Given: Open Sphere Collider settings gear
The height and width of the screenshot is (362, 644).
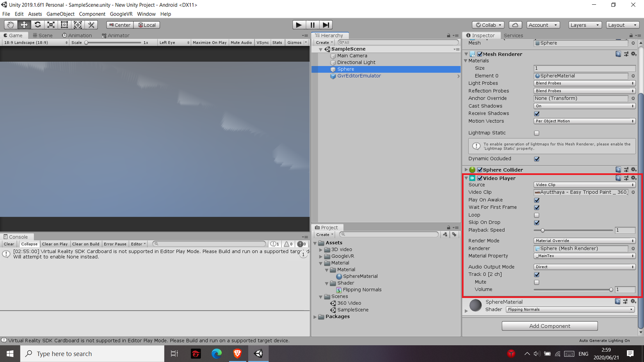Looking at the screenshot, I should pos(633,170).
